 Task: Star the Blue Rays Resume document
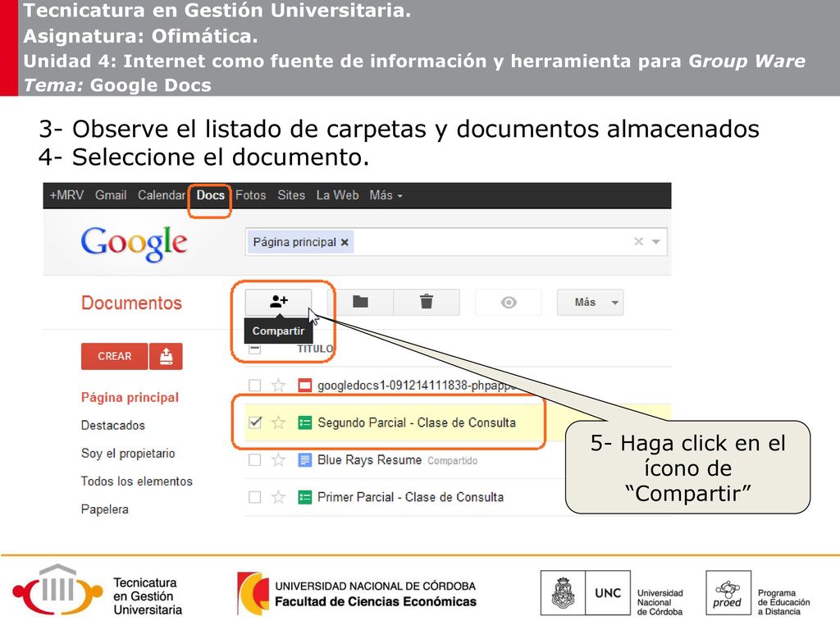click(278, 460)
